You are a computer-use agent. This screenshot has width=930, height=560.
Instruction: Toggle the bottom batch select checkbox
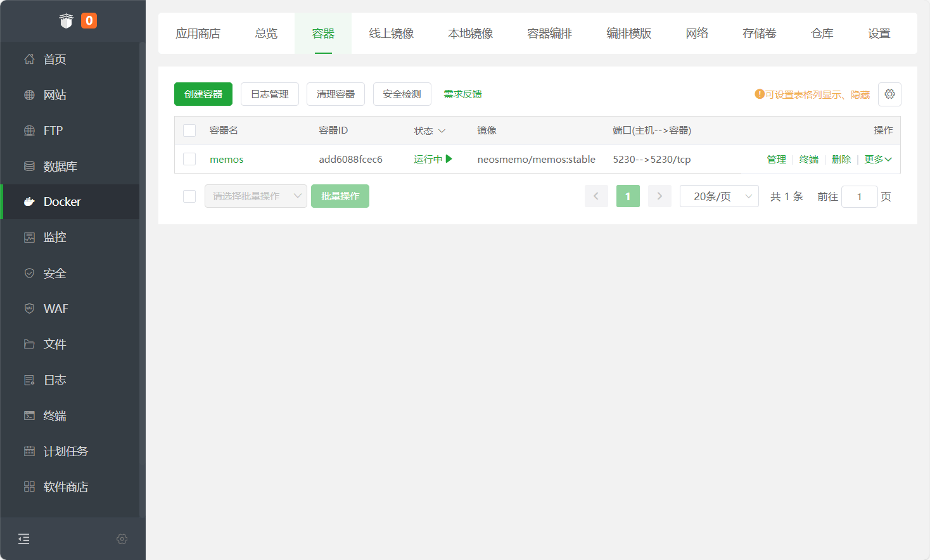pos(189,196)
